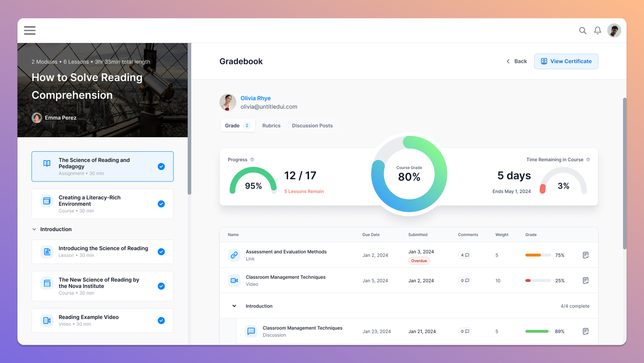
Task: Click the info icon next to Time Remaining in Course
Action: pyautogui.click(x=588, y=160)
